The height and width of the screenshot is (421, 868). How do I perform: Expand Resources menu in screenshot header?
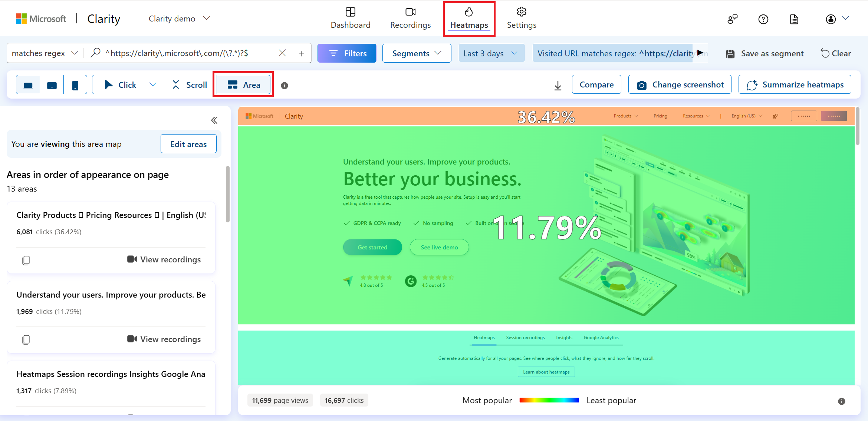click(696, 116)
